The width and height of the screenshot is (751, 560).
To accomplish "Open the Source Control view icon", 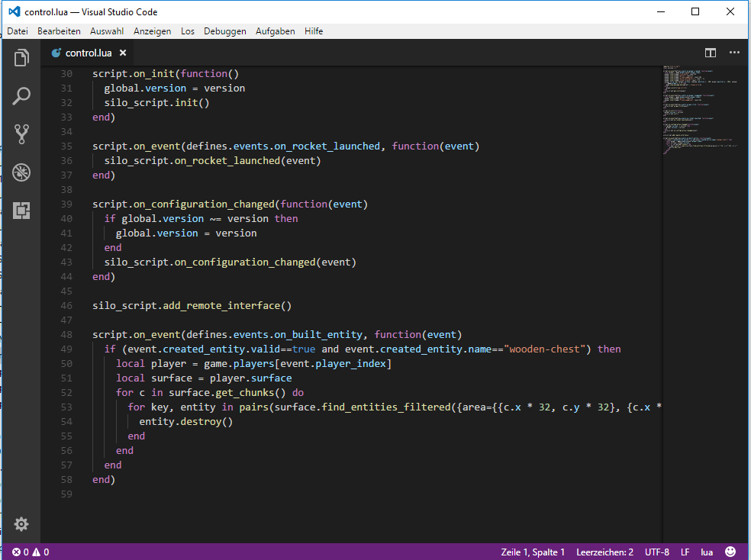I will click(21, 134).
